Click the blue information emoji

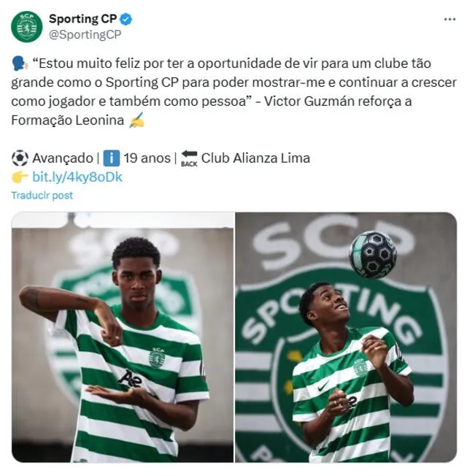(x=112, y=158)
